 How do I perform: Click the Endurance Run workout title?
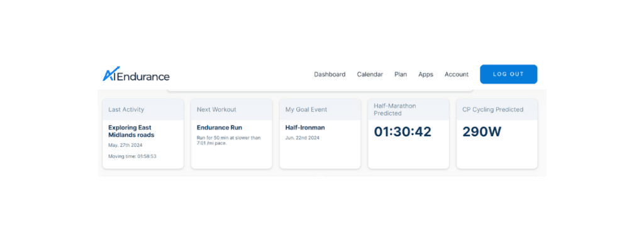[219, 127]
